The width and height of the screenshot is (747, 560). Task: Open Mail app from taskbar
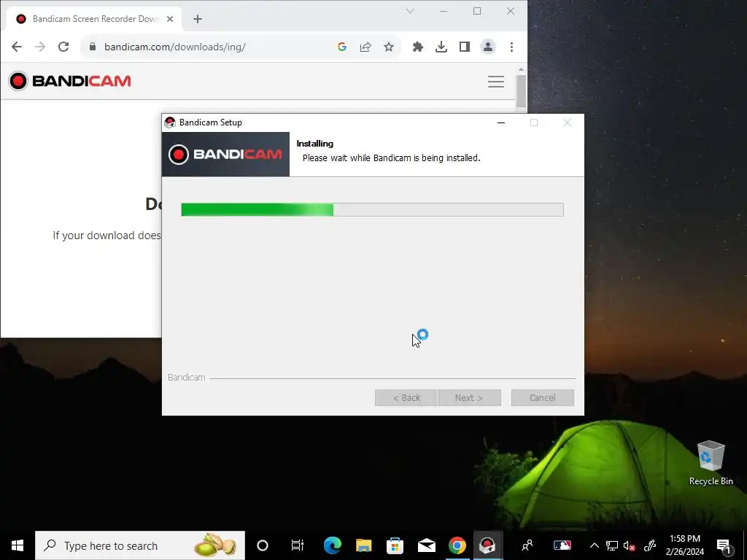pyautogui.click(x=426, y=545)
